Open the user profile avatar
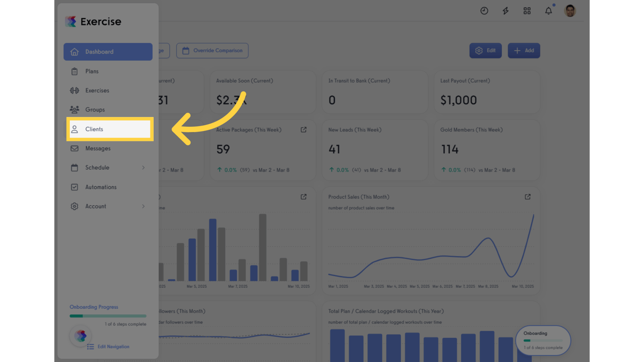This screenshot has height=362, width=644. pos(570,11)
